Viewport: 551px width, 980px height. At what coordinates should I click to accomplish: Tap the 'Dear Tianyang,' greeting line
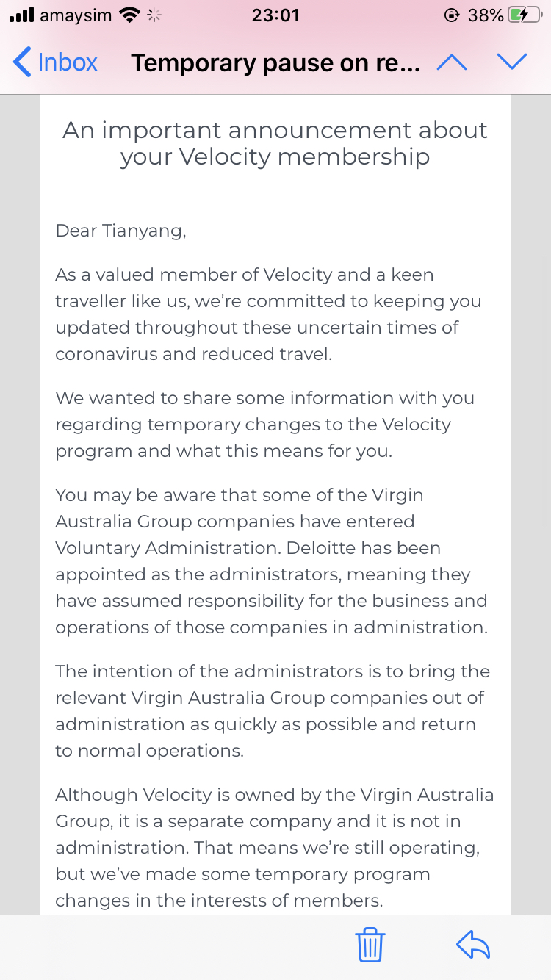click(121, 231)
